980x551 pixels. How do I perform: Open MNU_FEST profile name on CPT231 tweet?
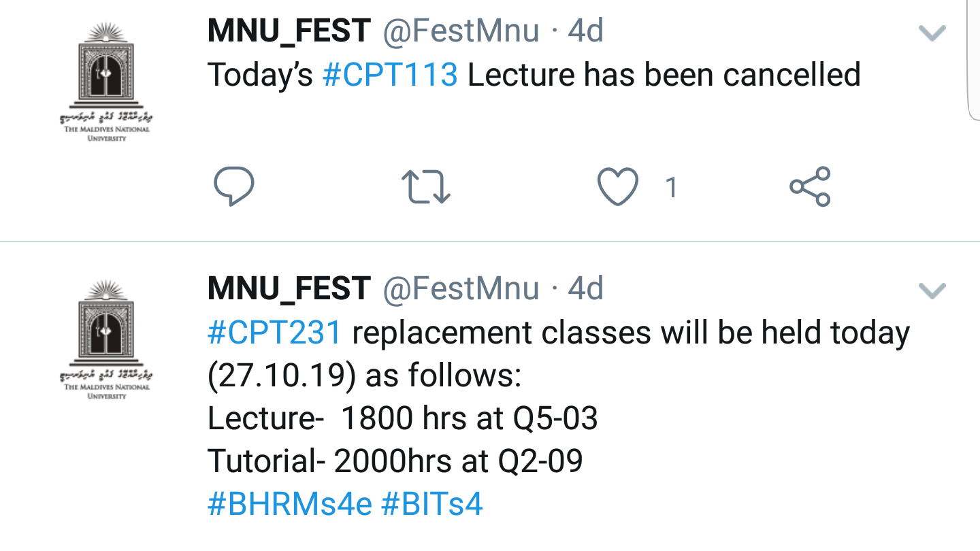(289, 288)
